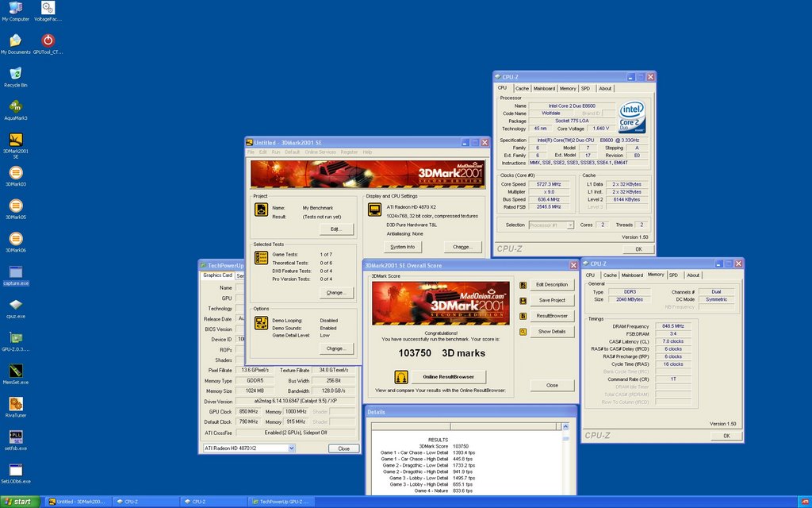Image resolution: width=812 pixels, height=508 pixels.
Task: Close the Overall Score dialog with Close button
Action: (x=552, y=385)
